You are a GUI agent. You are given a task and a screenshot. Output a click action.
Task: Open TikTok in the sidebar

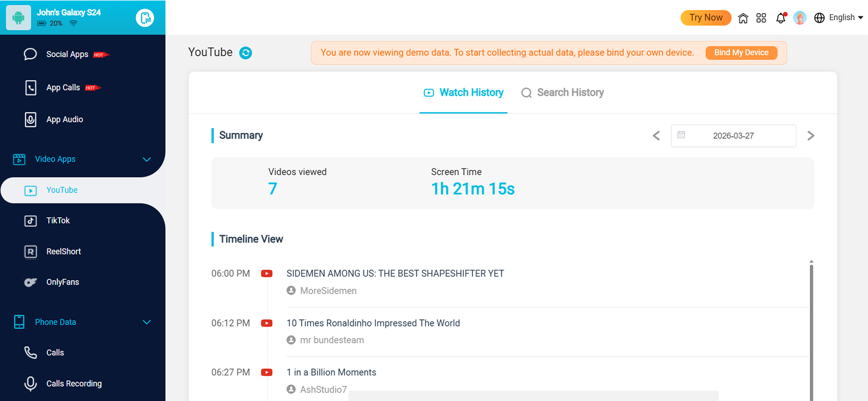(x=58, y=221)
